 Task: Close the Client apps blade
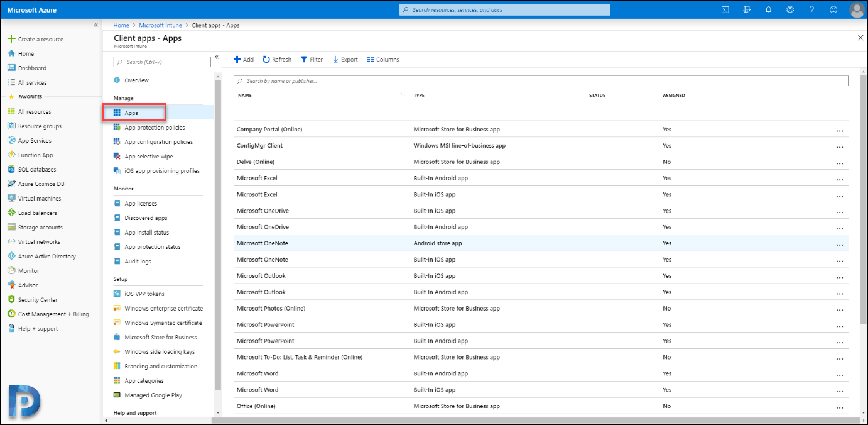(x=860, y=38)
